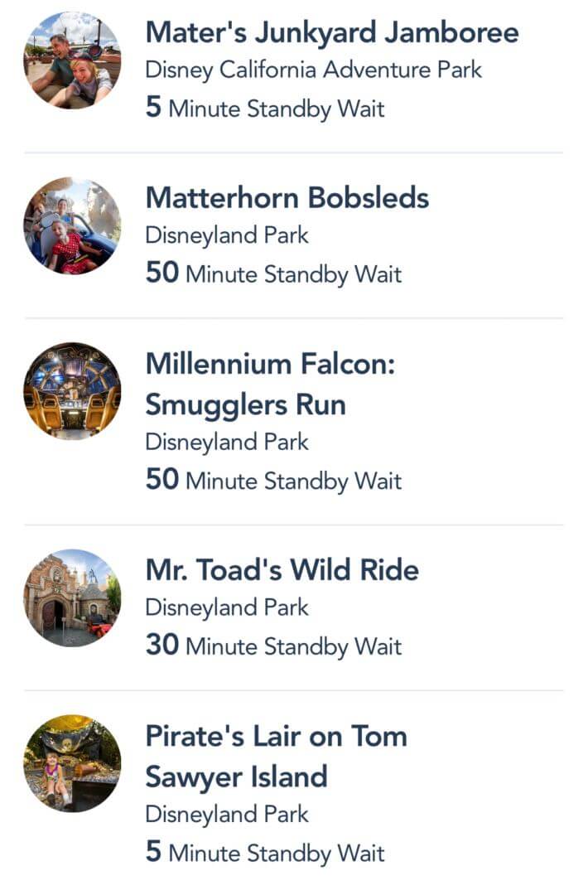Tap Pirate's Lair 5 Minute Standby Wait

click(x=265, y=853)
